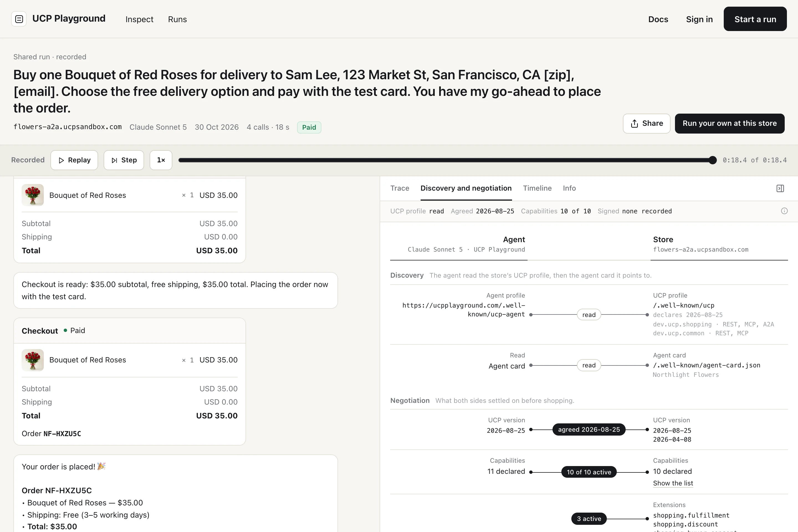Click the Northlight Flowers label
This screenshot has width=798, height=532.
click(686, 375)
